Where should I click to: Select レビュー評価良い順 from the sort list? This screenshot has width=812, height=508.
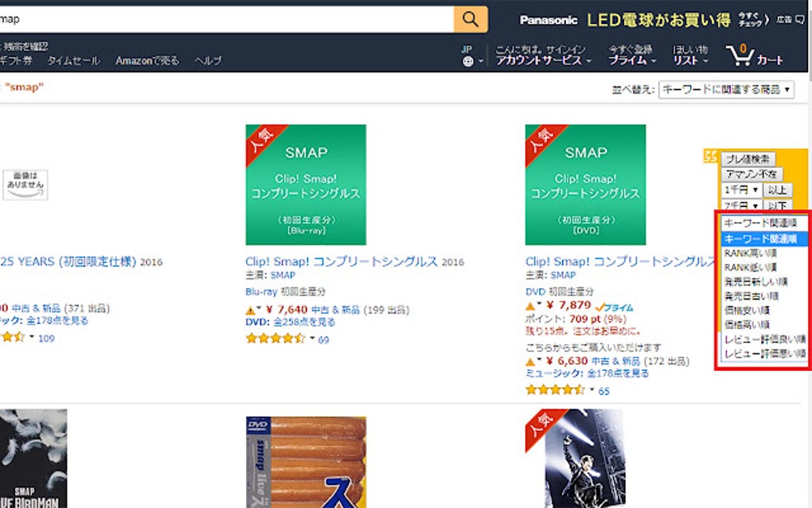click(764, 339)
